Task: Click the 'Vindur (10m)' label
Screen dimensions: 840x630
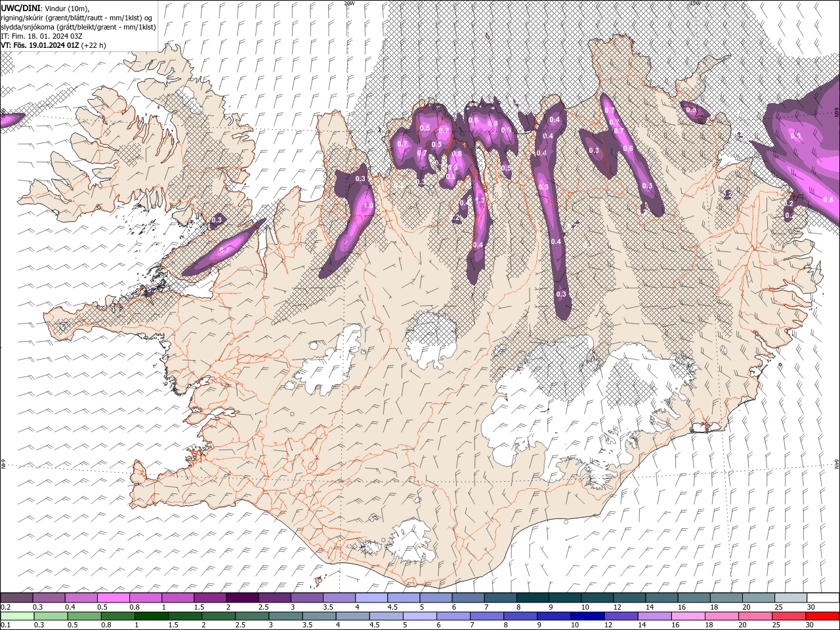Action: point(68,8)
